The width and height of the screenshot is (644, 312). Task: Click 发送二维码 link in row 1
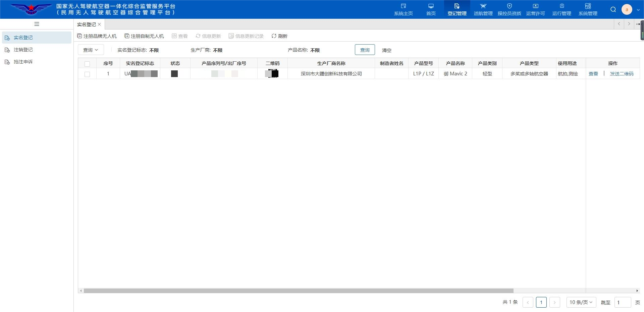(622, 74)
